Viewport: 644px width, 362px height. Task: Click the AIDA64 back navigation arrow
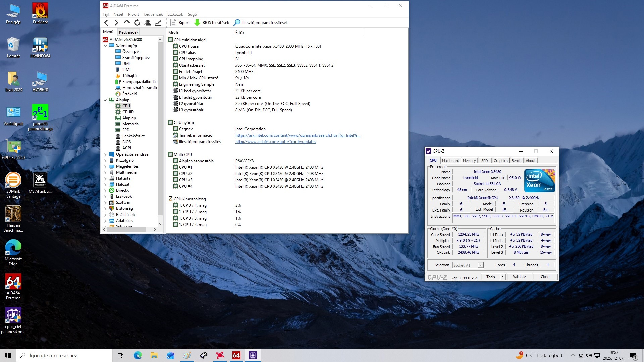106,23
